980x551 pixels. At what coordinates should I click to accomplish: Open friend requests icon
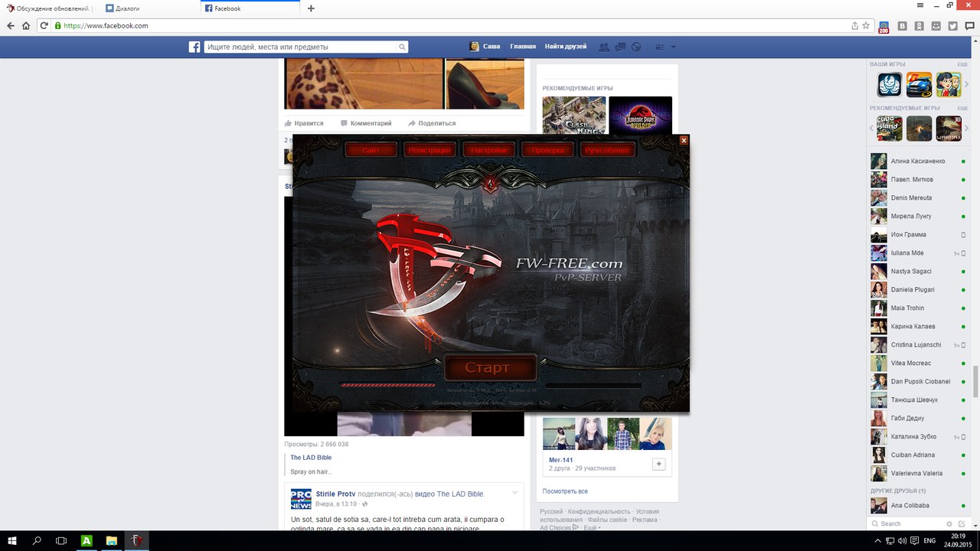click(x=604, y=47)
